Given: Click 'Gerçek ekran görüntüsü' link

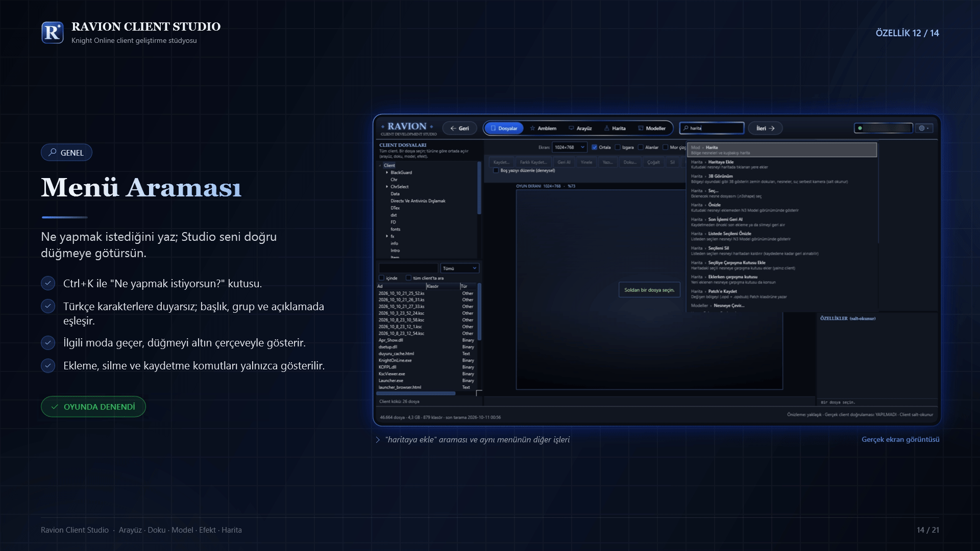Looking at the screenshot, I should [900, 439].
